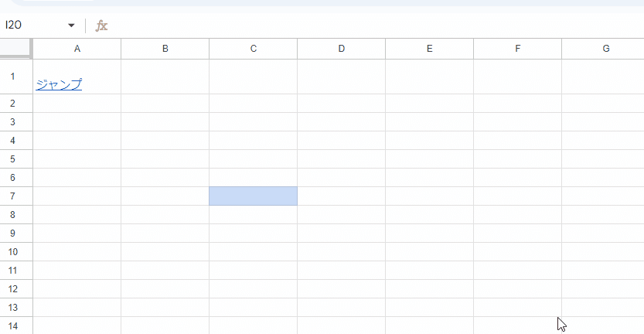Select all cells with corner button
644x334 pixels.
pos(16,49)
